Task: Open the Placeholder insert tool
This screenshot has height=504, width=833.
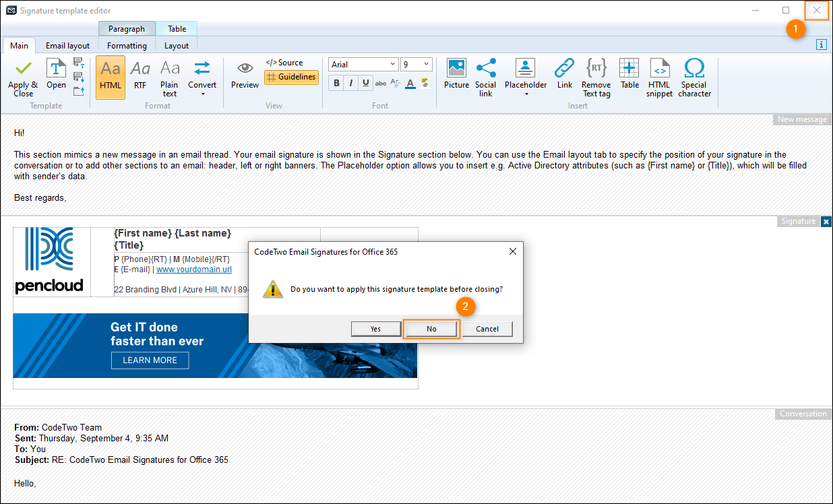Action: [x=525, y=75]
